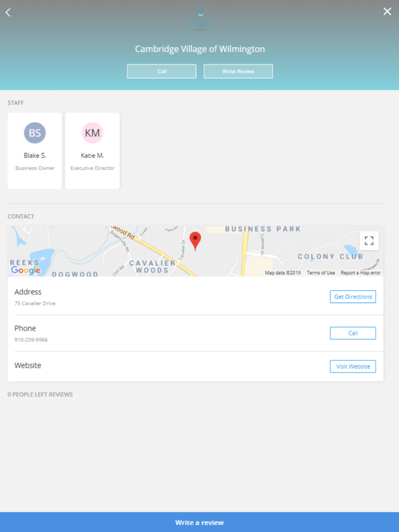Click Call button in Phone row
The height and width of the screenshot is (532, 399).
[x=353, y=333]
